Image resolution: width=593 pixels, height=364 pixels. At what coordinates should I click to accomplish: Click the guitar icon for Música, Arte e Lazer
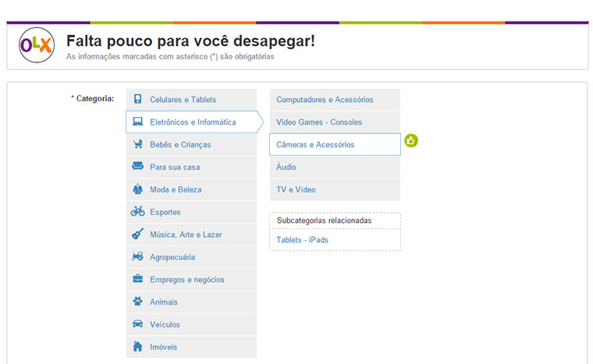(137, 235)
